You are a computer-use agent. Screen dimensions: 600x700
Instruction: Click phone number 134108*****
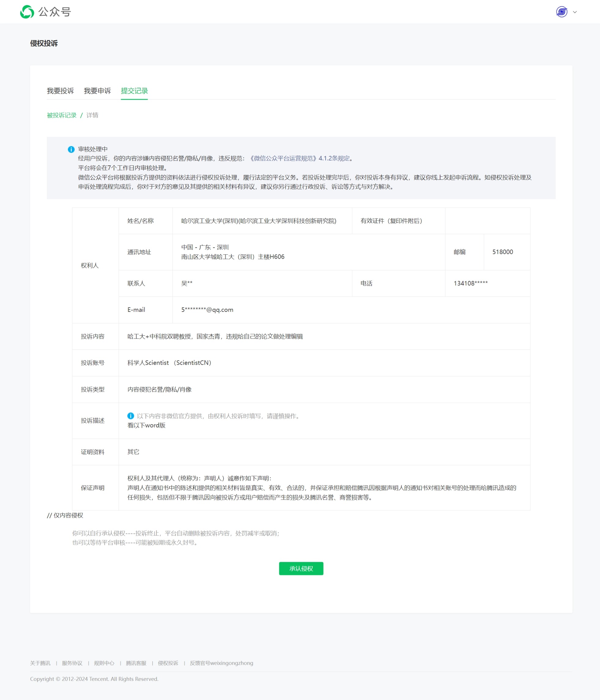[471, 283]
